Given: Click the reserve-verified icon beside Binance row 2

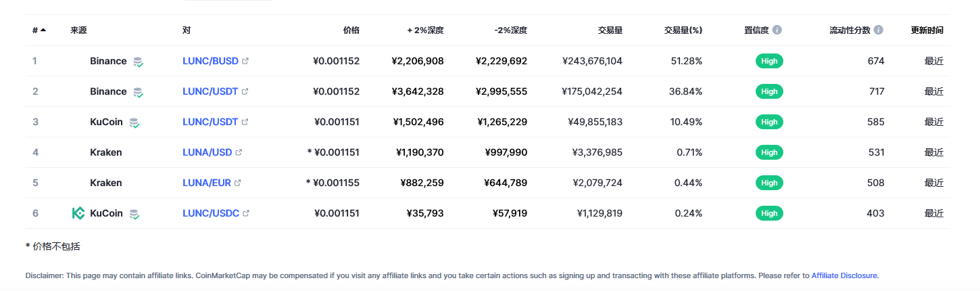Looking at the screenshot, I should tap(138, 92).
